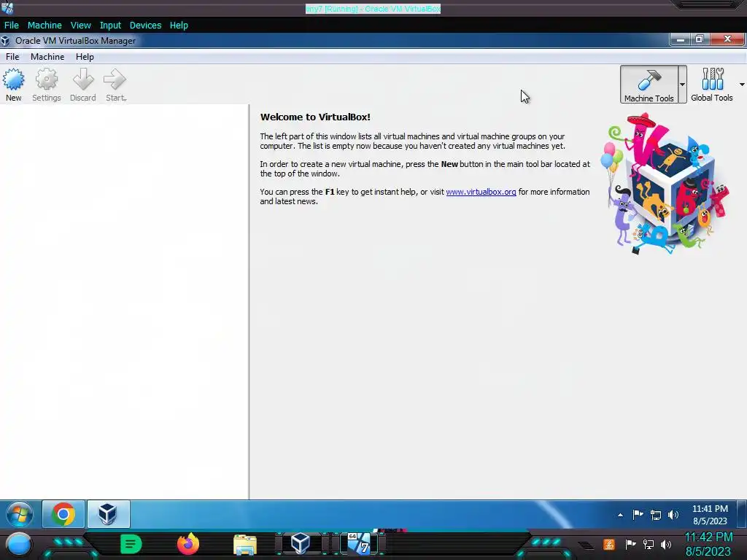Click the host Start orb button
This screenshot has width=747, height=560.
pyautogui.click(x=18, y=544)
